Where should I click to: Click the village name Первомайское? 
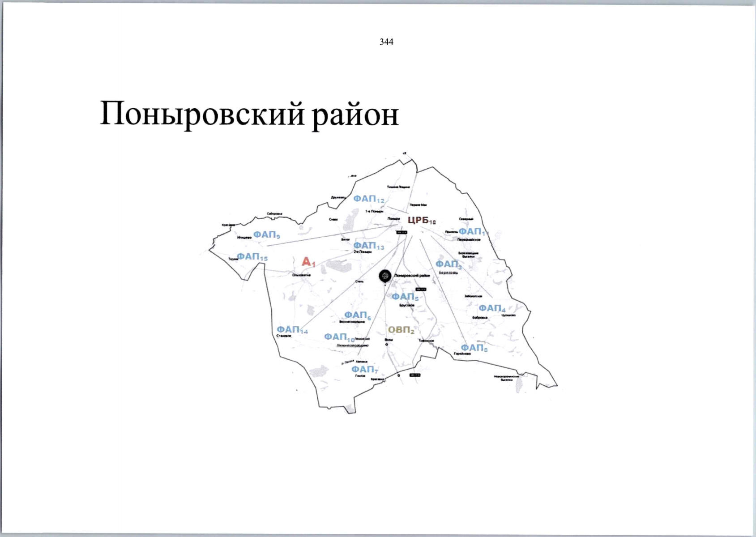(469, 239)
